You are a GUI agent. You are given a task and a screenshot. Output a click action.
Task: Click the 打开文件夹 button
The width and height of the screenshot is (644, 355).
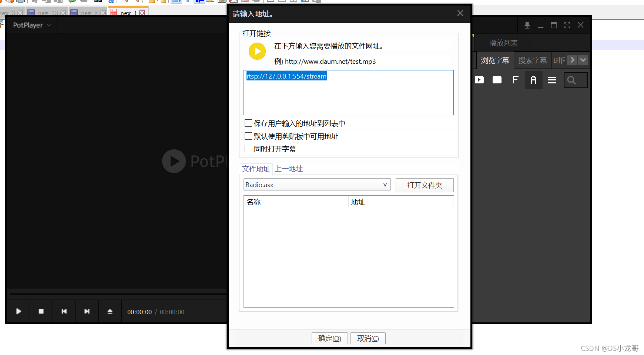click(425, 185)
